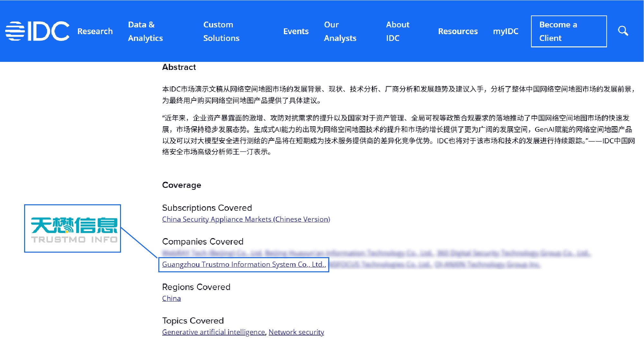Open China Security Appliance Markets subscription link
644x339 pixels.
click(x=246, y=219)
